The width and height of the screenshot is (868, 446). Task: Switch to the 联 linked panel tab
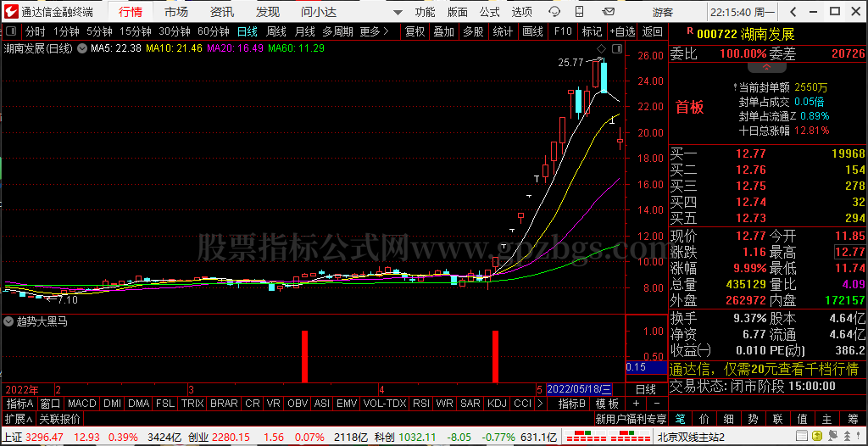778,418
